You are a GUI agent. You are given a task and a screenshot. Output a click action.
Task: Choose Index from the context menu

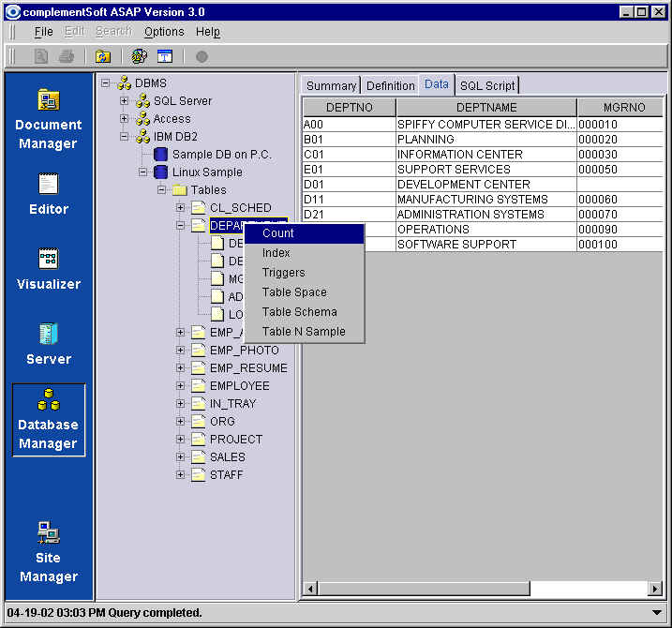coord(305,253)
